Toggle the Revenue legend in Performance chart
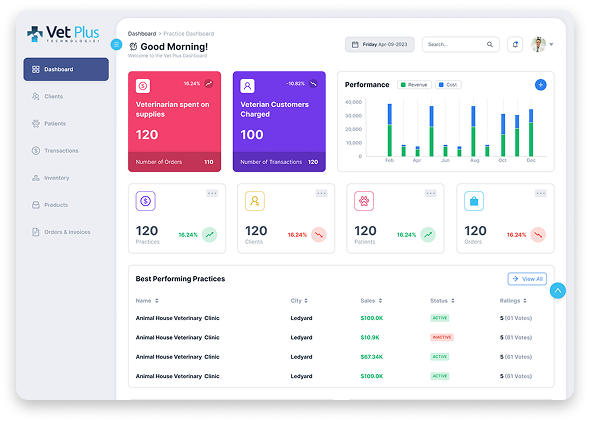The image size is (590, 422). 414,85
